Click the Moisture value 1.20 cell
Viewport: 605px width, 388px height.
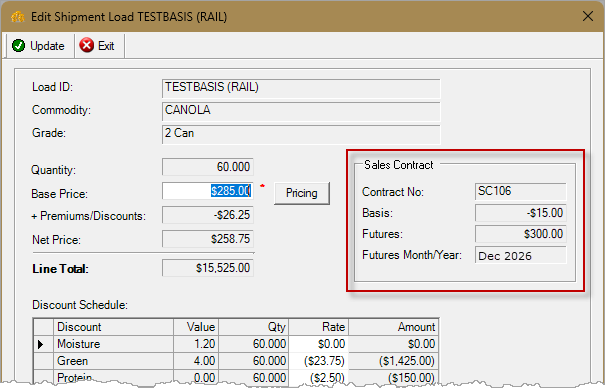click(x=196, y=344)
